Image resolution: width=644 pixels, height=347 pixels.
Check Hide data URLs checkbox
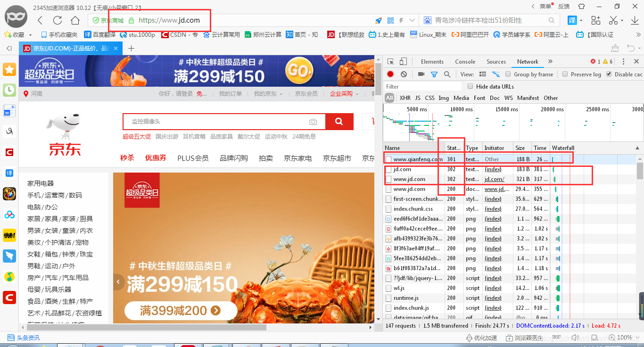point(470,86)
